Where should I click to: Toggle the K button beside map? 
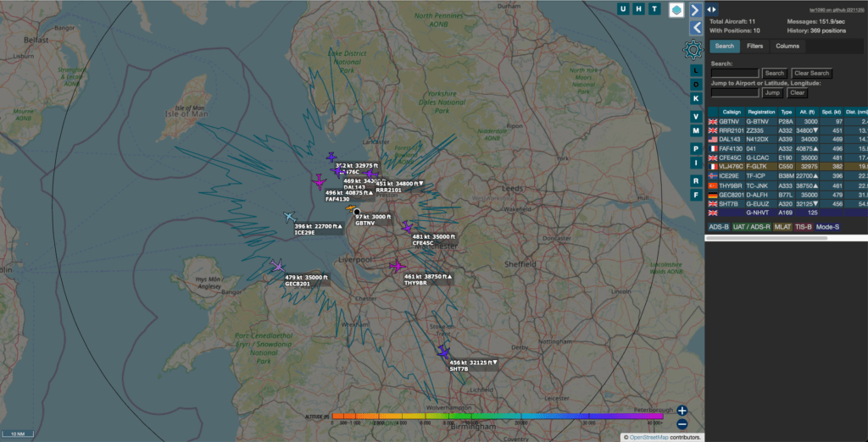(696, 98)
